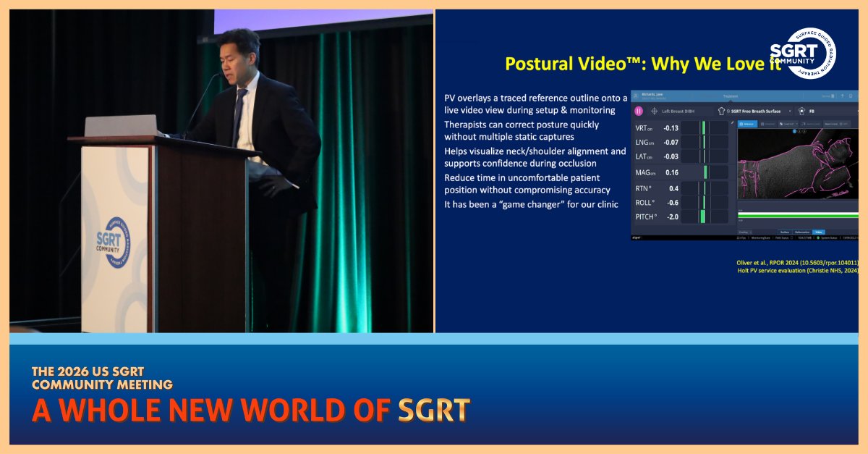
Task: Select the PITCH value -2.0
Action: tap(673, 217)
